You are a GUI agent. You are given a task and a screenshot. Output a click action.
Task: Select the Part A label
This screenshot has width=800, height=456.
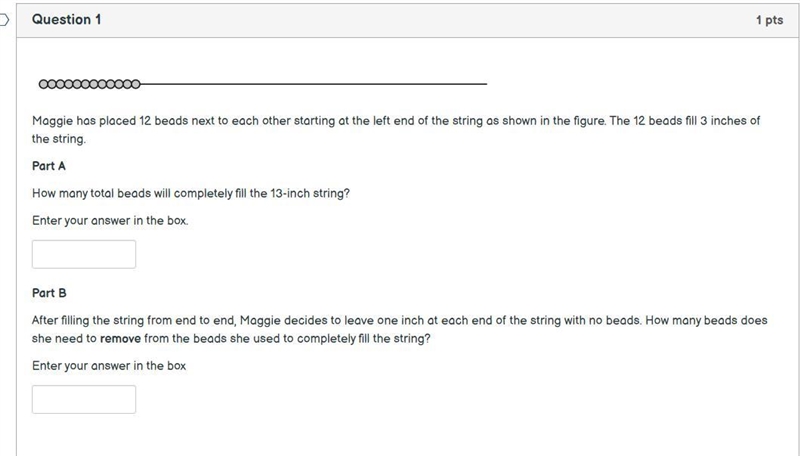point(49,166)
